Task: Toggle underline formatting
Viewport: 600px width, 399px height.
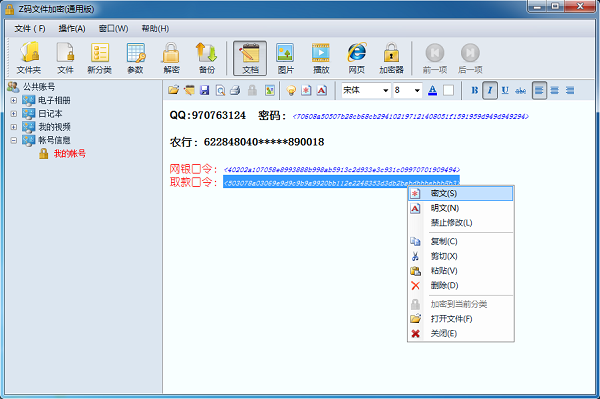Action: pyautogui.click(x=505, y=90)
